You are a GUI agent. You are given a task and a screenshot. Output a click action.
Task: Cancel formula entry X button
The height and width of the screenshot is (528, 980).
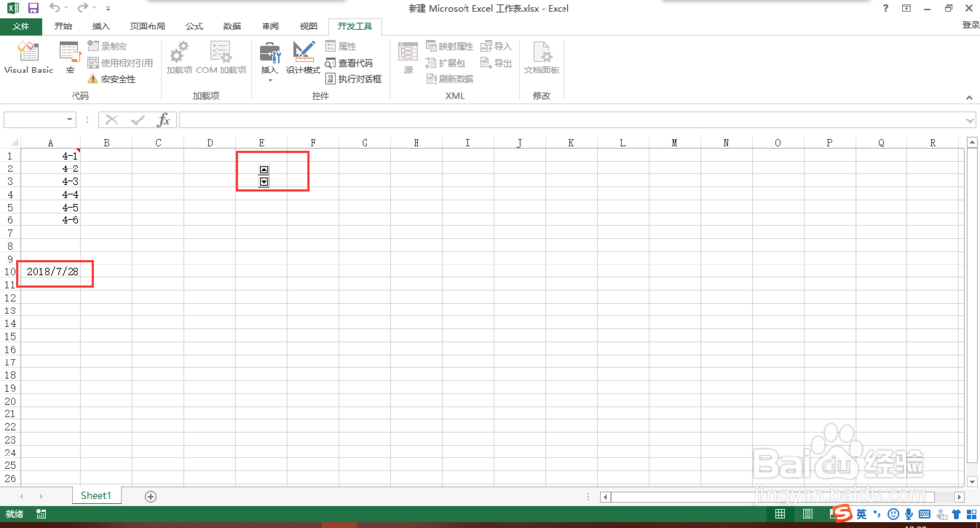click(x=112, y=120)
